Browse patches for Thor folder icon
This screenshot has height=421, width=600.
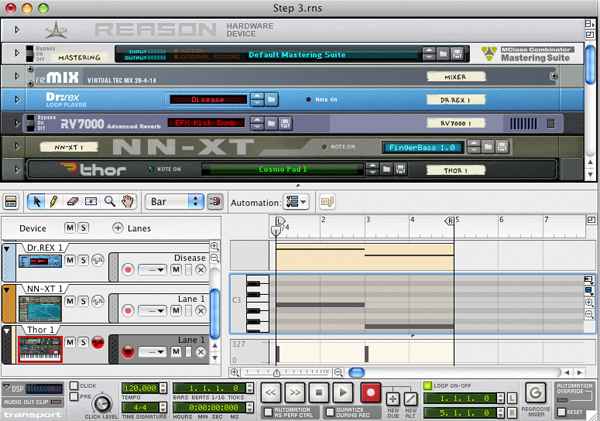point(386,169)
